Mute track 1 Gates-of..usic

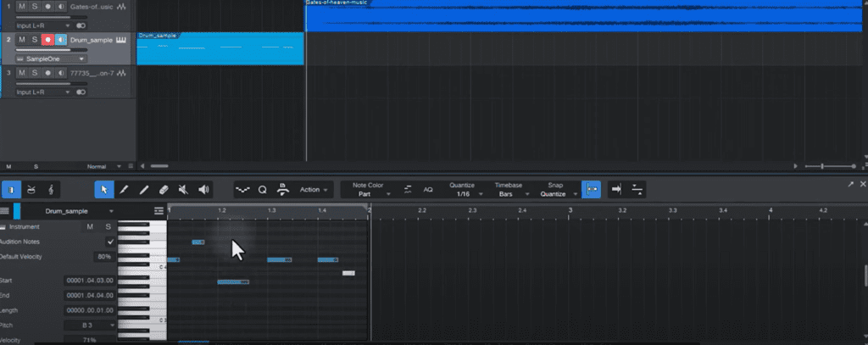pyautogui.click(x=21, y=7)
